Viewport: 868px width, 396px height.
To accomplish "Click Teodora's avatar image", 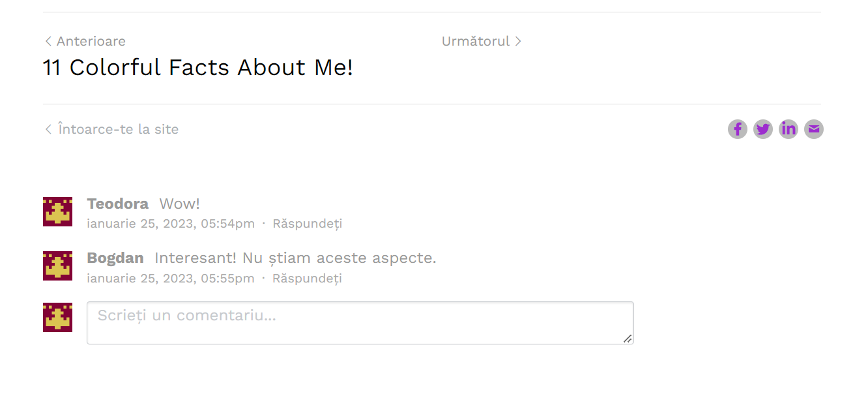I will tap(57, 211).
